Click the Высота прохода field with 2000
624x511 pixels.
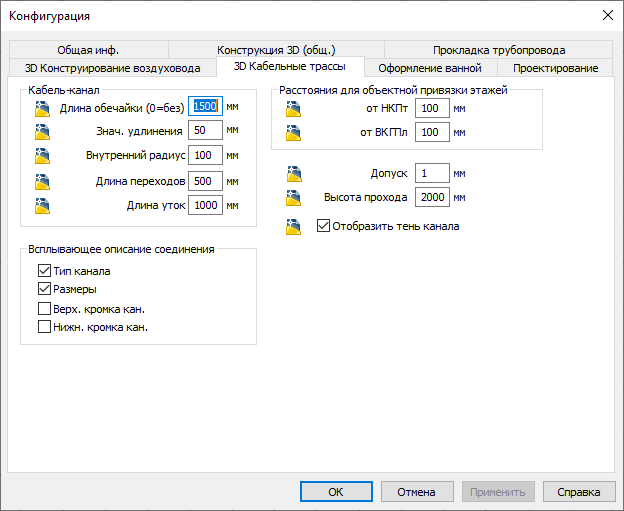click(432, 197)
